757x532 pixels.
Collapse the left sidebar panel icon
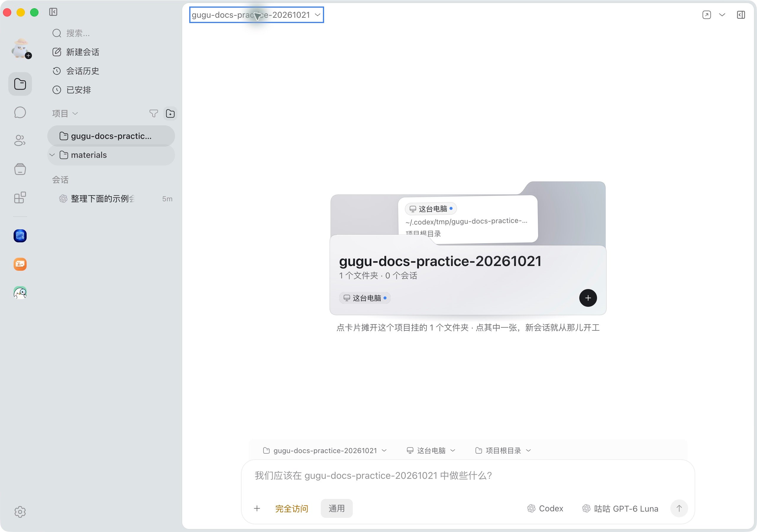point(53,12)
